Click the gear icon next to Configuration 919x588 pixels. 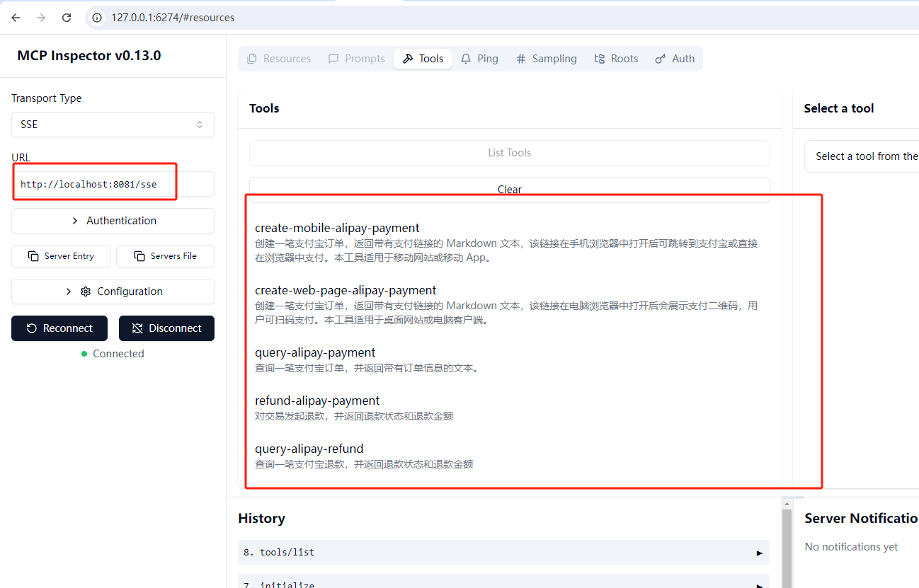click(x=85, y=291)
